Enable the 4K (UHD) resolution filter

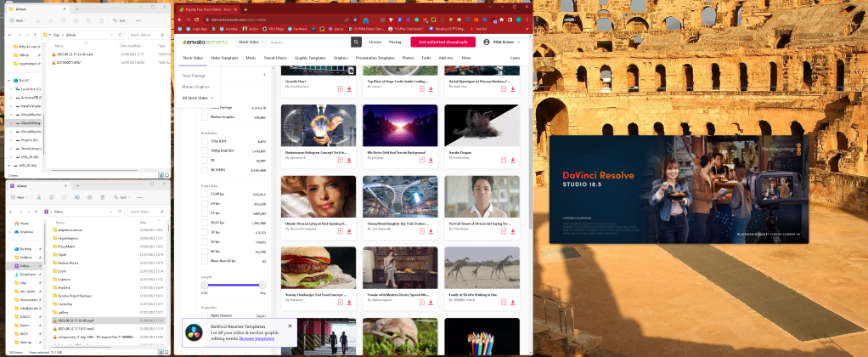tap(205, 170)
